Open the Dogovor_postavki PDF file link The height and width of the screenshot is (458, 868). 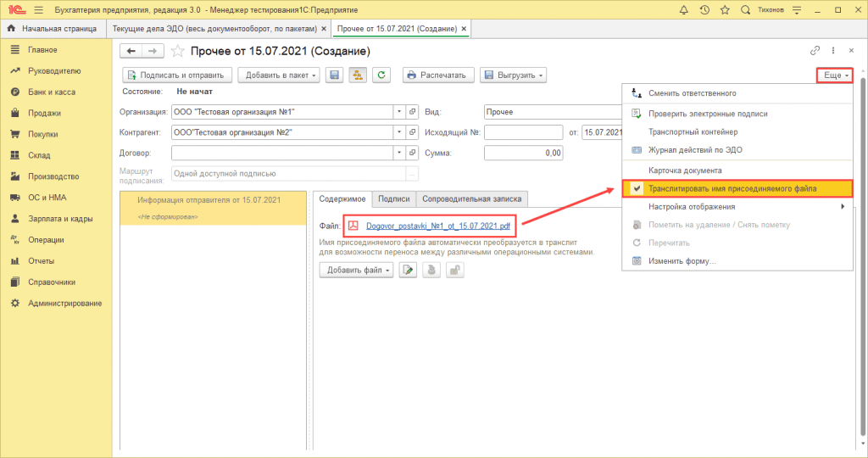[x=437, y=226]
